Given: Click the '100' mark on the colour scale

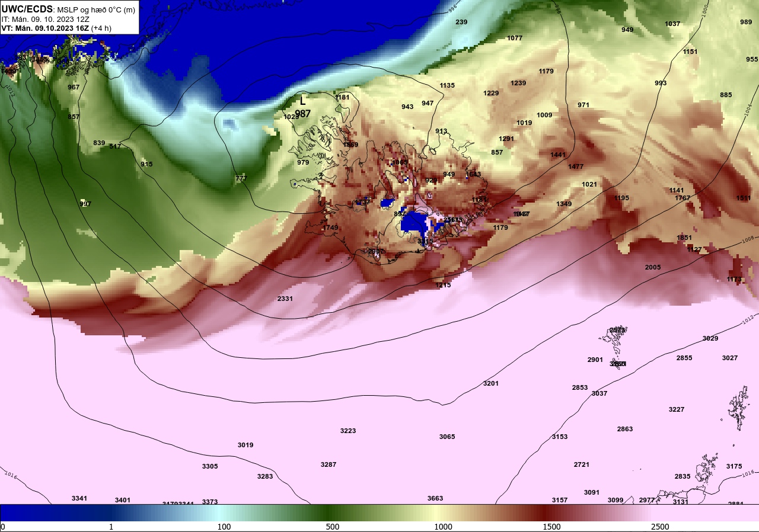Looking at the screenshot, I should [224, 527].
